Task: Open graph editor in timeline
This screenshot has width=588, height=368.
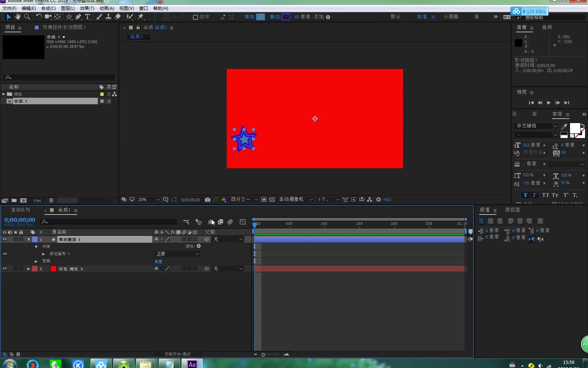Action: pos(243,222)
